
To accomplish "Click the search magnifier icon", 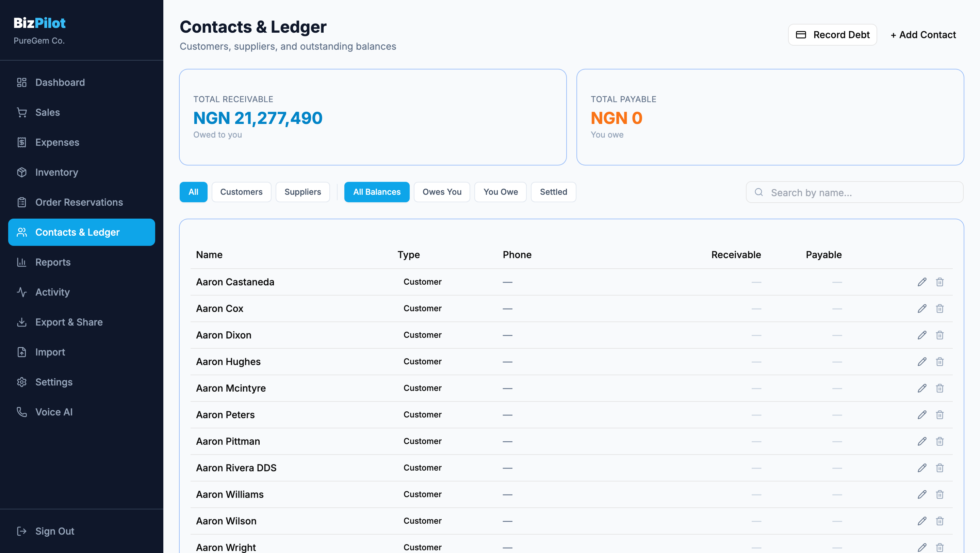I will point(758,192).
